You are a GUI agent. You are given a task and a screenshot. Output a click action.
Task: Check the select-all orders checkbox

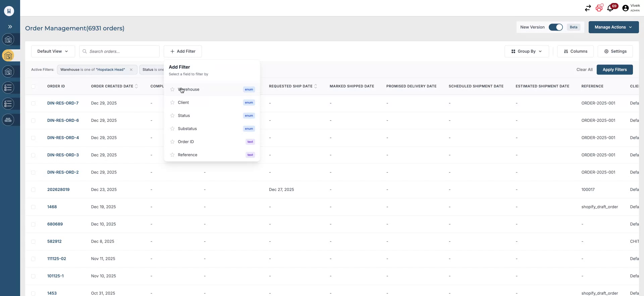pyautogui.click(x=33, y=87)
